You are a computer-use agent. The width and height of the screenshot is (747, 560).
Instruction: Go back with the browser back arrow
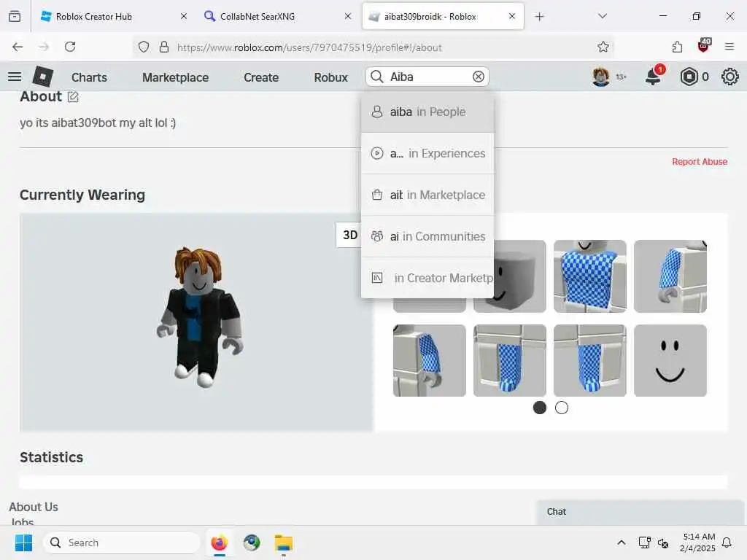tap(18, 47)
